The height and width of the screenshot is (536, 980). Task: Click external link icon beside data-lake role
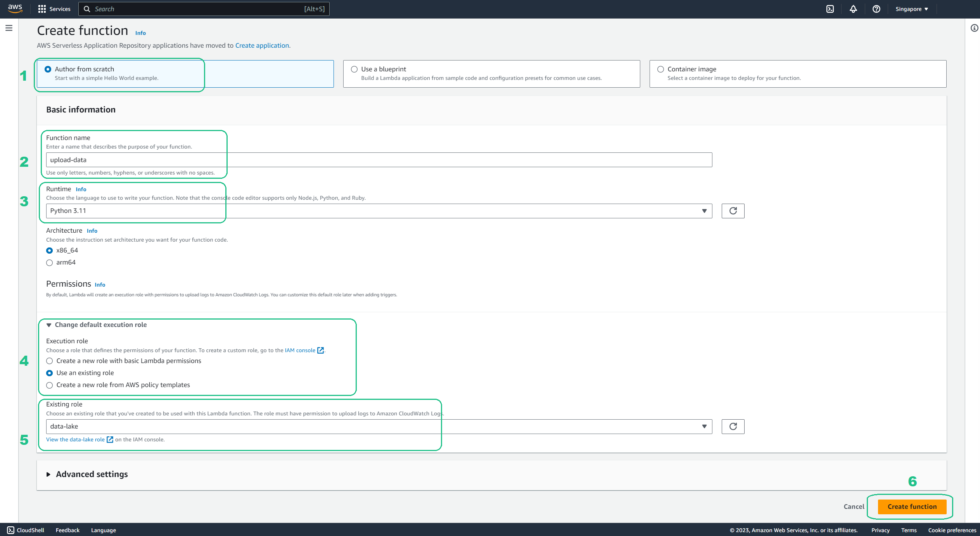click(110, 439)
